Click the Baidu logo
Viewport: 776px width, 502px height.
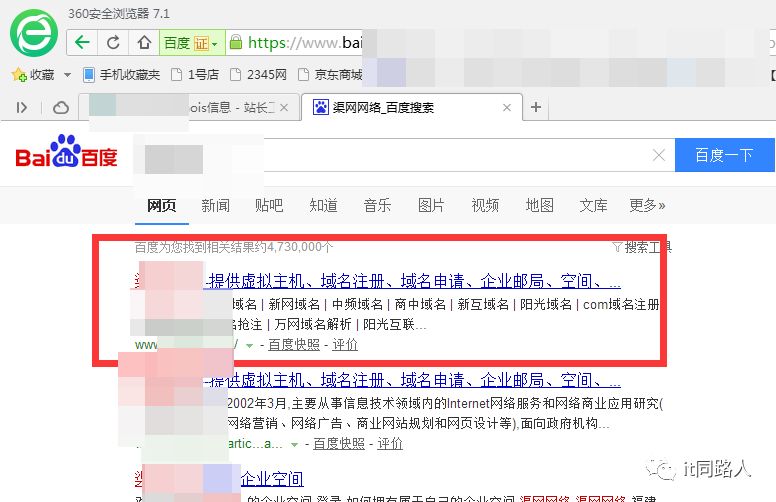[66, 154]
